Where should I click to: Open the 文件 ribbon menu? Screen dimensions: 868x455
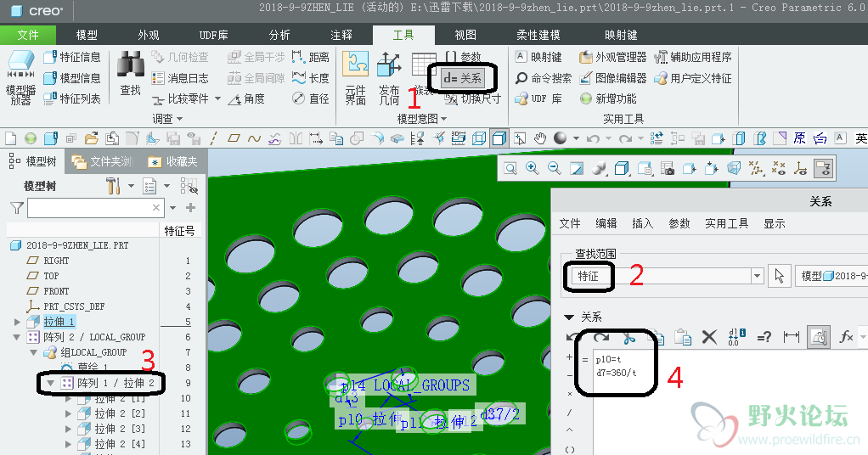point(28,35)
